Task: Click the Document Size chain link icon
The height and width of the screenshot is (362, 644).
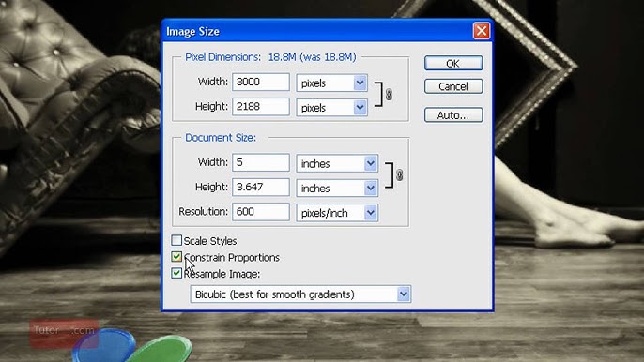Action: [x=399, y=174]
